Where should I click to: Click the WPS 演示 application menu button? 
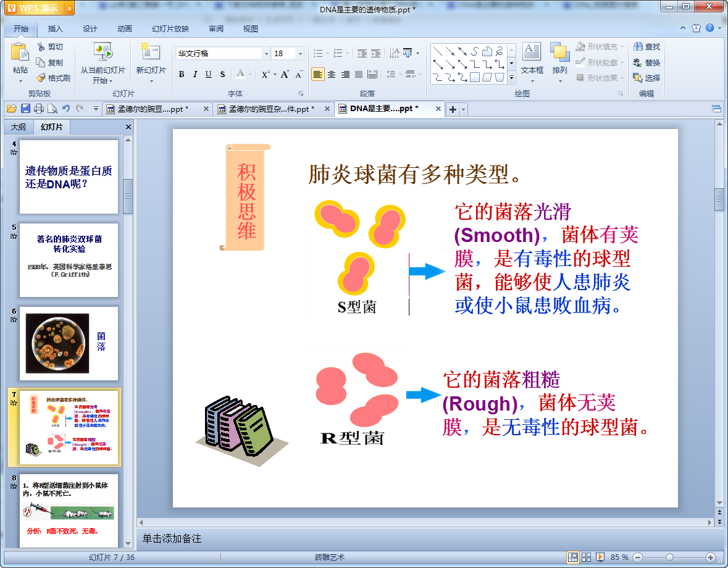pyautogui.click(x=39, y=8)
